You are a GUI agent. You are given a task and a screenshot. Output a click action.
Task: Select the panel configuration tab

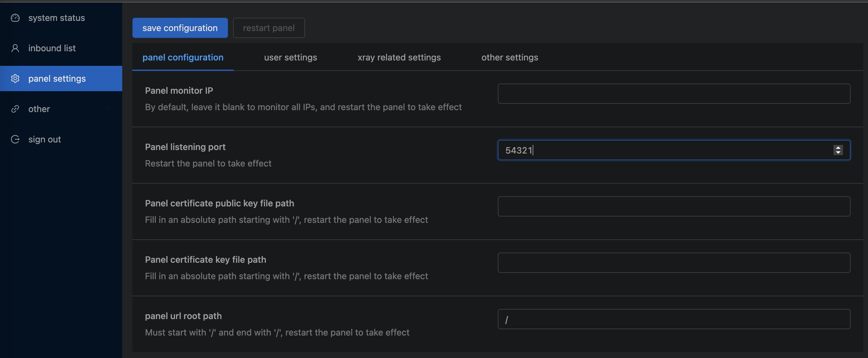point(183,57)
